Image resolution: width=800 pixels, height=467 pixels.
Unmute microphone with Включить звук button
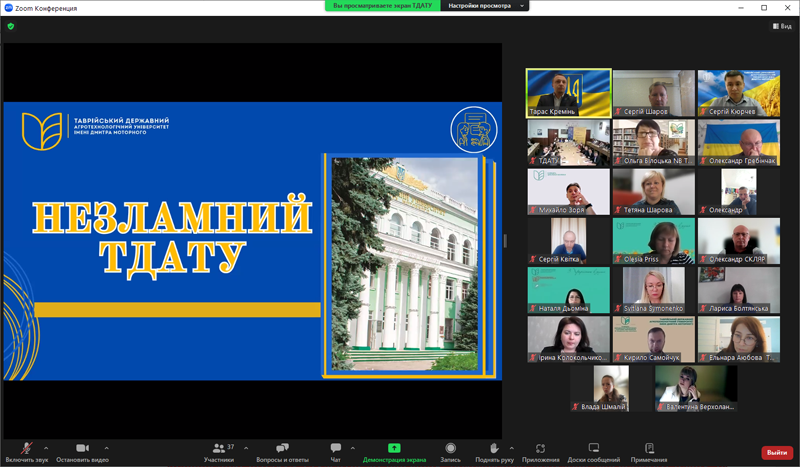27,452
